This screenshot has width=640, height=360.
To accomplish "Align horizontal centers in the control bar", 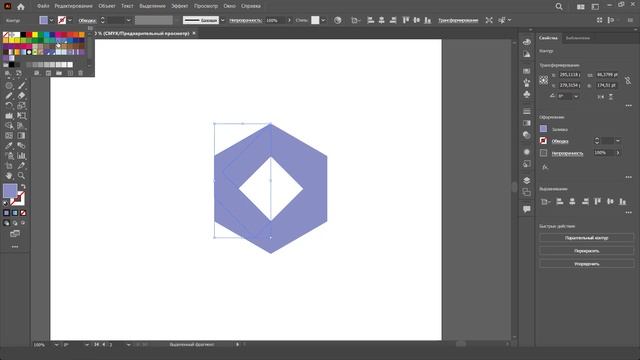I will [382, 20].
